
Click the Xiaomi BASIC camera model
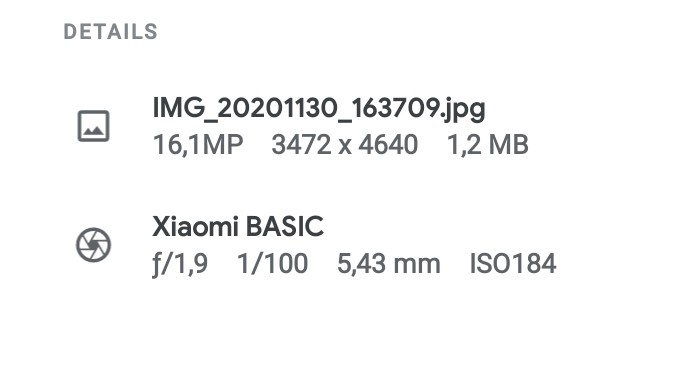pyautogui.click(x=238, y=226)
